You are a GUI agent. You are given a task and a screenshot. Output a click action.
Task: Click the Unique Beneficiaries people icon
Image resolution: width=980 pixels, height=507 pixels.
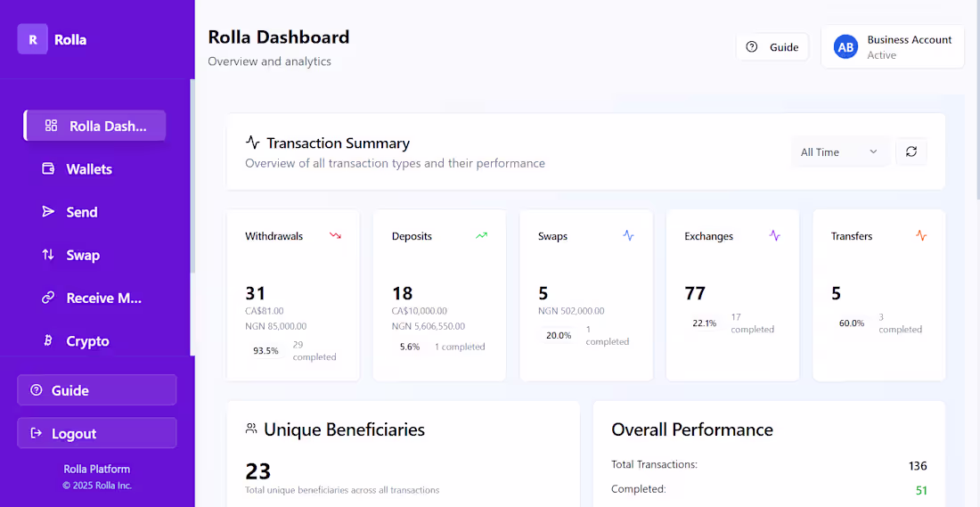(251, 429)
